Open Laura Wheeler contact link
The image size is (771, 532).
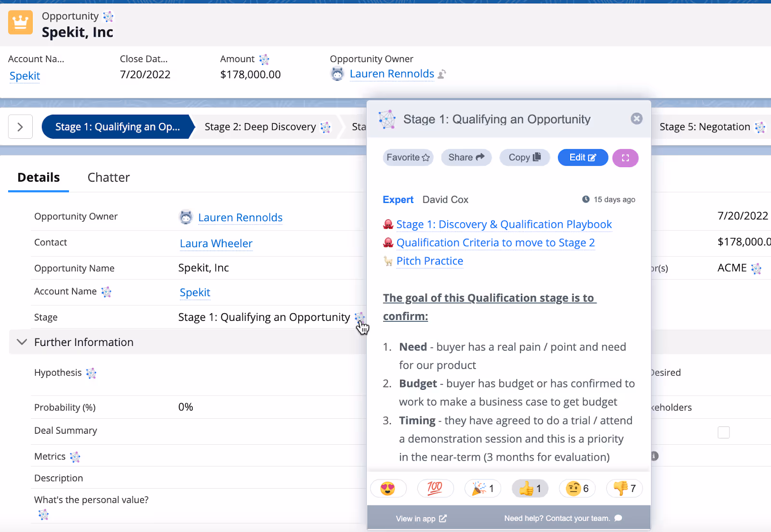(216, 243)
